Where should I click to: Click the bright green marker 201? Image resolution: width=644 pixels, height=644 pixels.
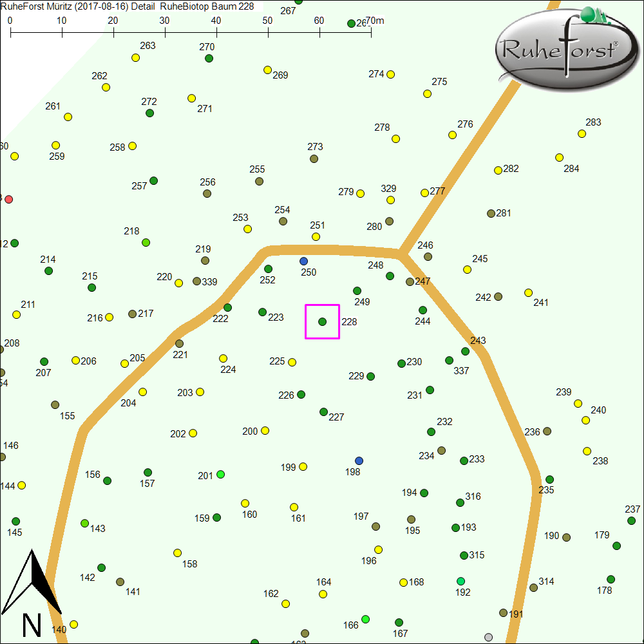click(220, 475)
